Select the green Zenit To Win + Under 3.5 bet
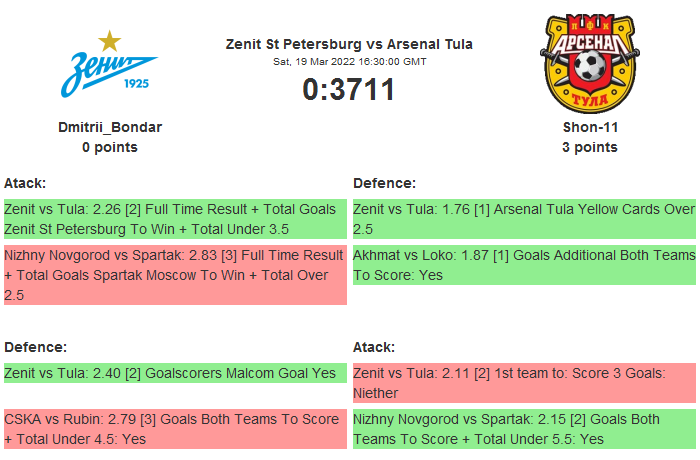 click(175, 219)
